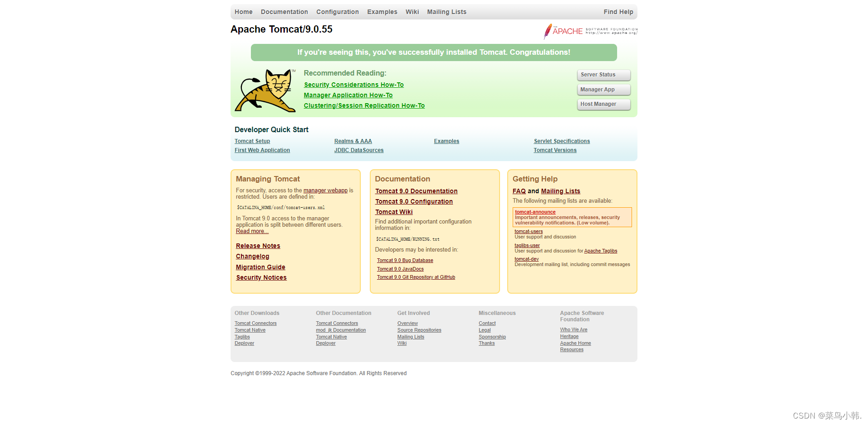Open Release Notes link
The height and width of the screenshot is (424, 868).
pos(258,246)
